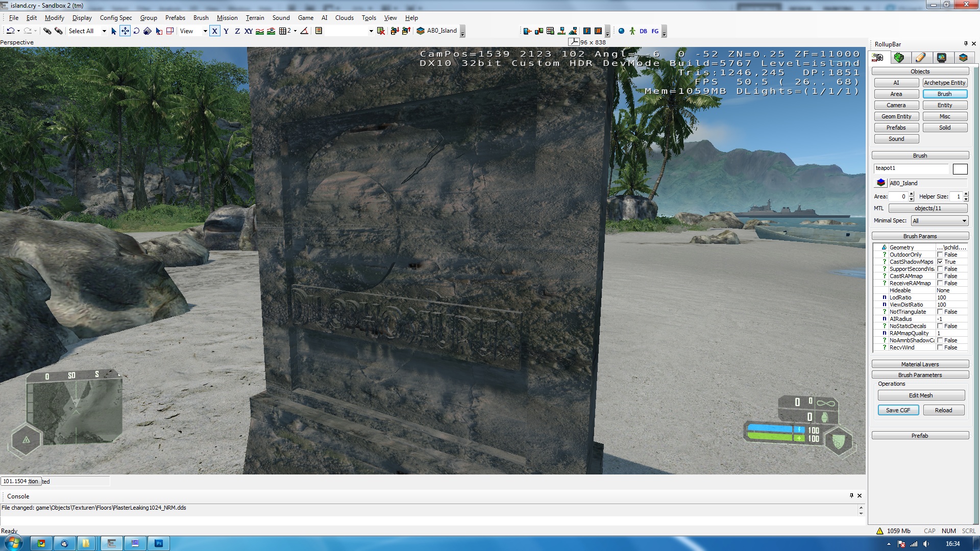Click the save selected objects icon

coord(395,31)
